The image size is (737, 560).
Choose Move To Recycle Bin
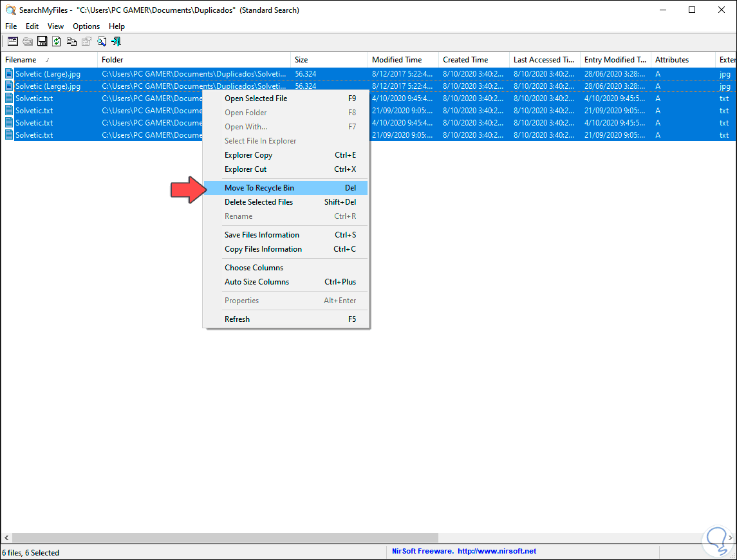(x=286, y=187)
